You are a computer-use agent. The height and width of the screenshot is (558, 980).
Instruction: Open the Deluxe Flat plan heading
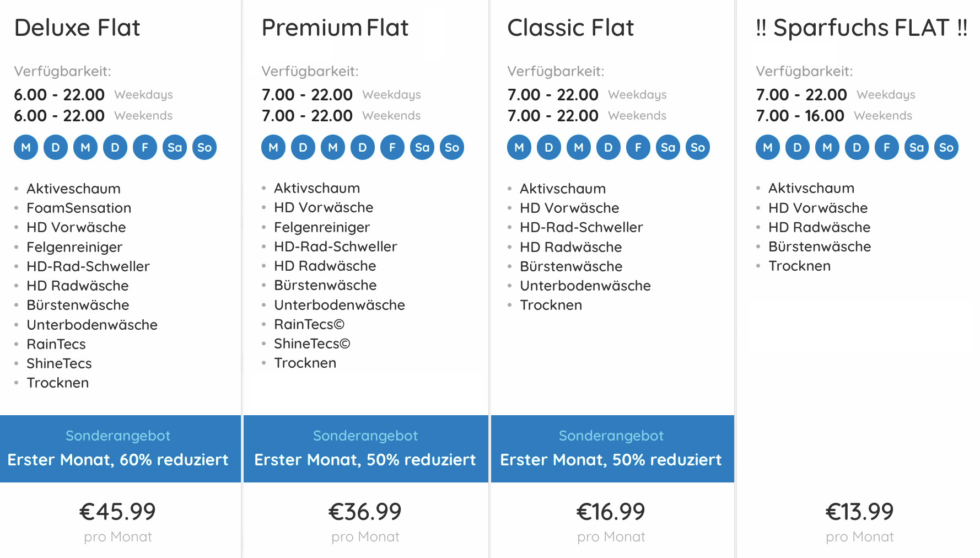77,28
